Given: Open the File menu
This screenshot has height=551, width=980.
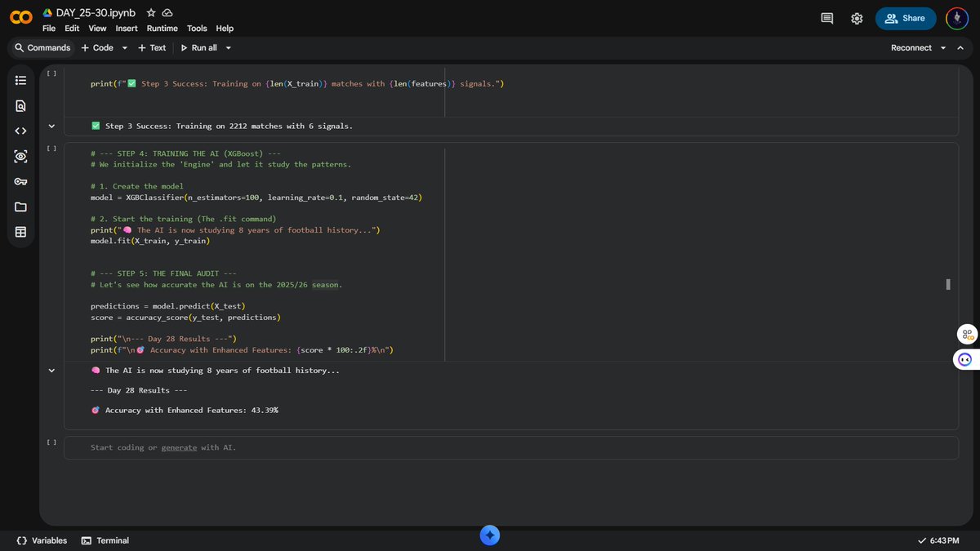Looking at the screenshot, I should 49,29.
